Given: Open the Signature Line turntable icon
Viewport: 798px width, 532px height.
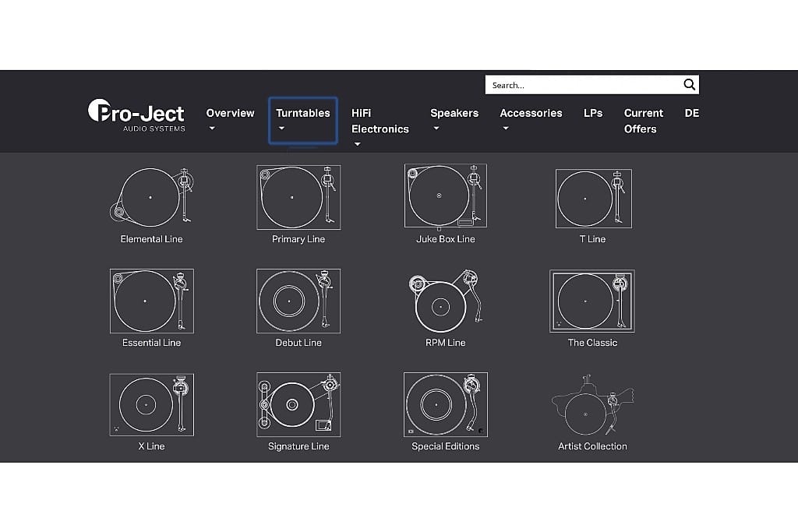Looking at the screenshot, I should [x=298, y=405].
